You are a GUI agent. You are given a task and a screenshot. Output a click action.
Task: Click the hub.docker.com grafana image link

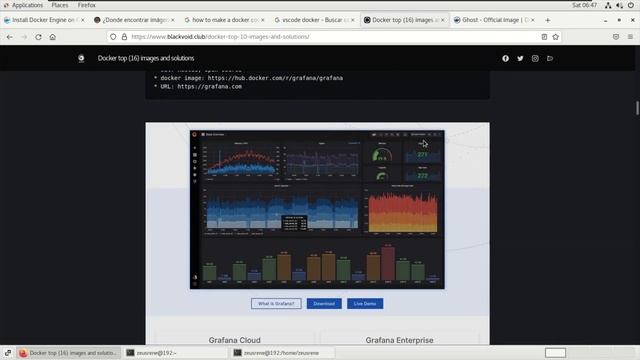tap(275, 78)
